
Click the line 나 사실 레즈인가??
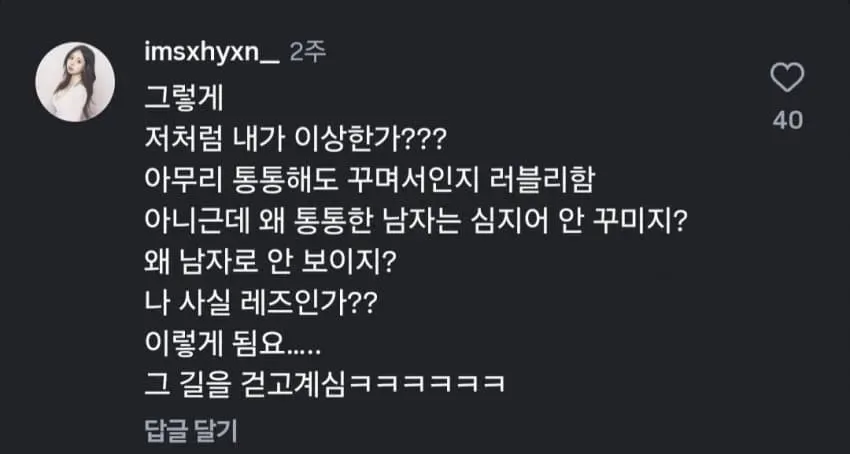point(261,304)
